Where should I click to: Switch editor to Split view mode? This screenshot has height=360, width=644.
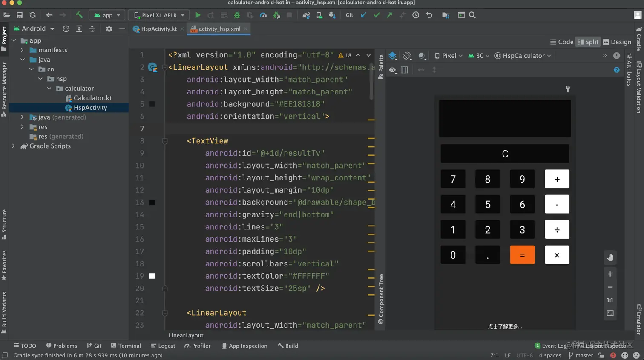click(588, 42)
